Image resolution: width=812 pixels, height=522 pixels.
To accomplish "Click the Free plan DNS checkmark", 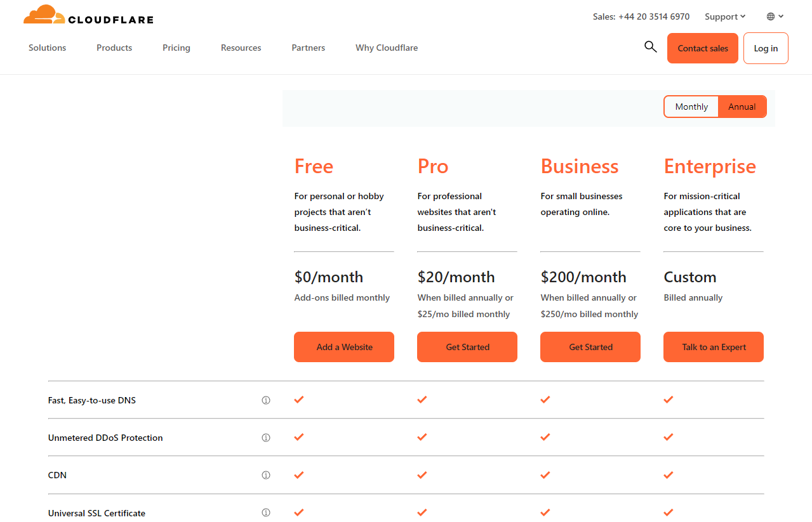I will pyautogui.click(x=299, y=400).
